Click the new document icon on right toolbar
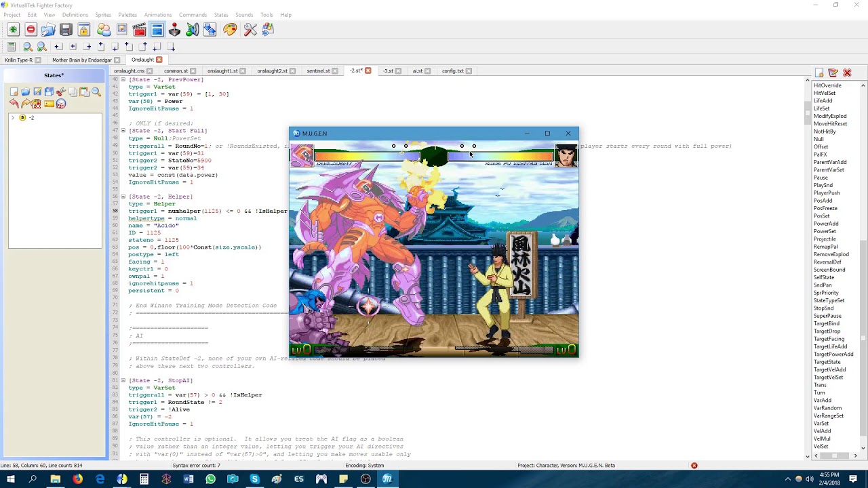 pyautogui.click(x=819, y=73)
